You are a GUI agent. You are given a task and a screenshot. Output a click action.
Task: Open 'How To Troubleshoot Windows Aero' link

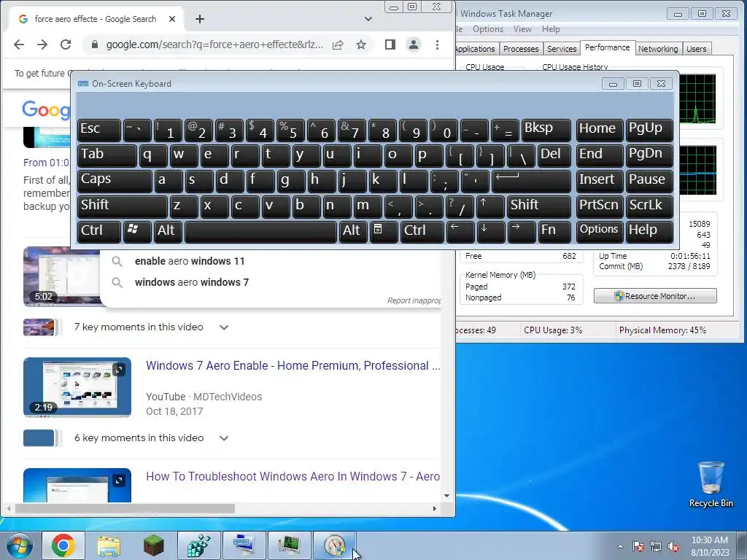[293, 477]
